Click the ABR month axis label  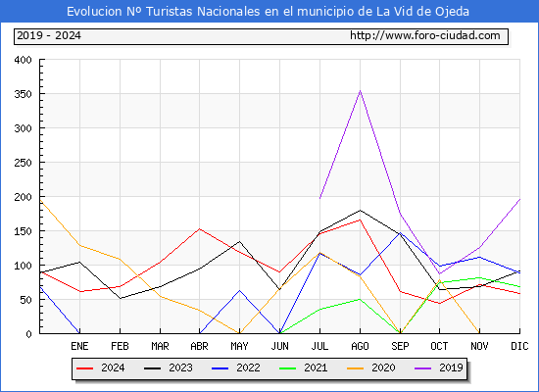coord(199,346)
